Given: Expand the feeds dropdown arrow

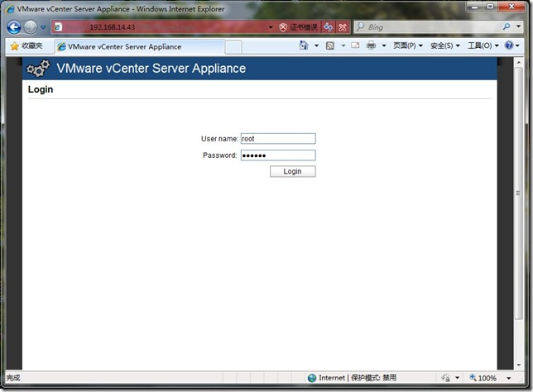Looking at the screenshot, I should pyautogui.click(x=343, y=45).
